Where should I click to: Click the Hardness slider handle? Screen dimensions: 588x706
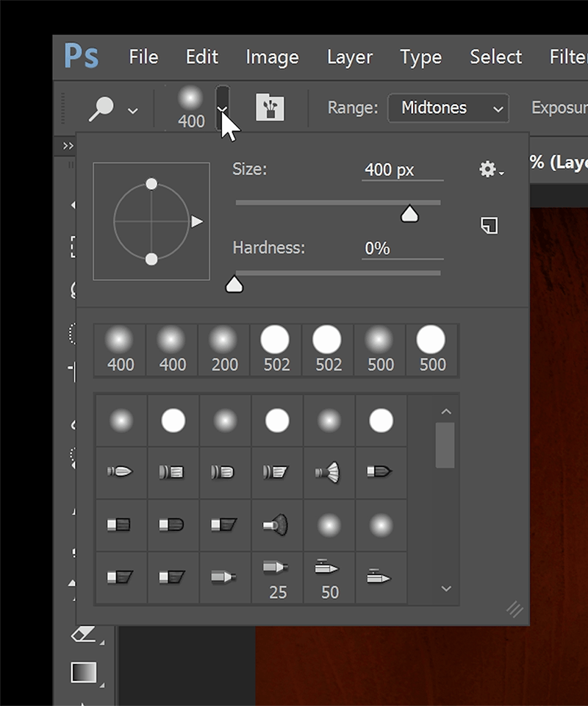point(234,285)
